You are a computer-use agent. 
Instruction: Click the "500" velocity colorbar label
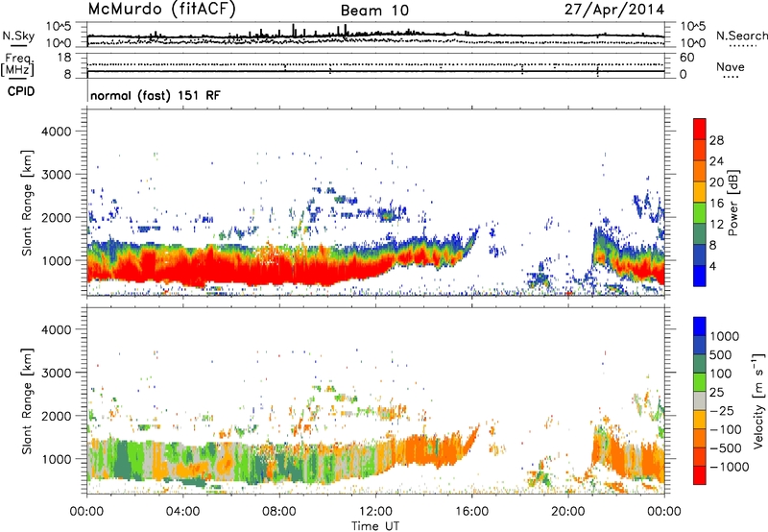pos(721,355)
